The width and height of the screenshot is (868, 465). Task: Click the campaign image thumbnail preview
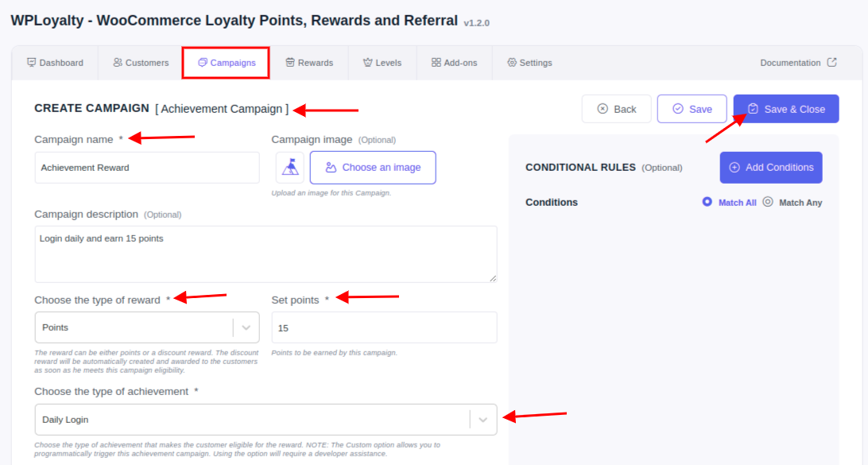290,167
